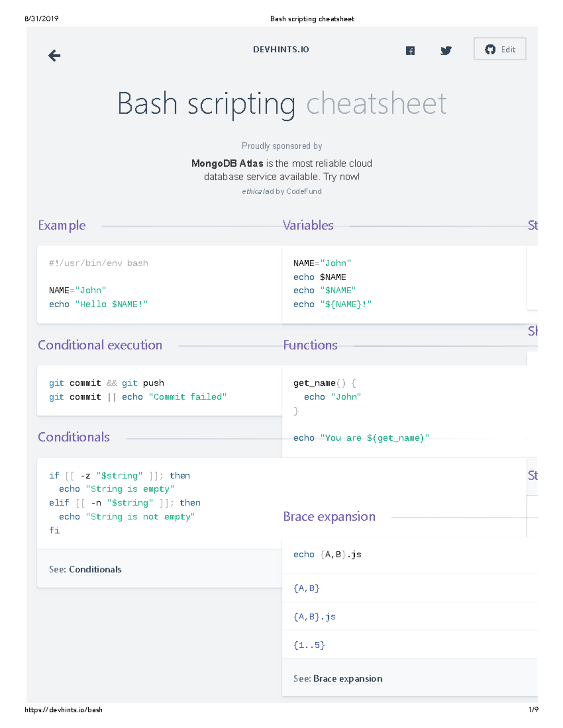Click the GitHub Edit button
The image size is (563, 728).
point(500,49)
